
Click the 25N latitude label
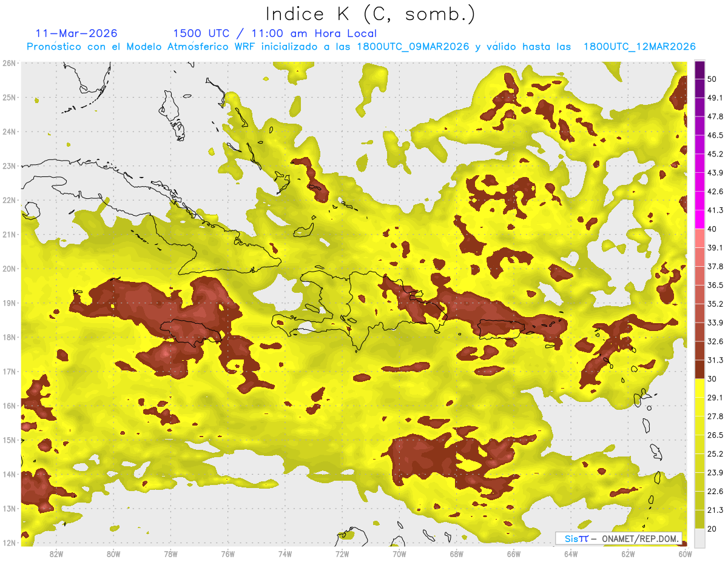tap(10, 98)
